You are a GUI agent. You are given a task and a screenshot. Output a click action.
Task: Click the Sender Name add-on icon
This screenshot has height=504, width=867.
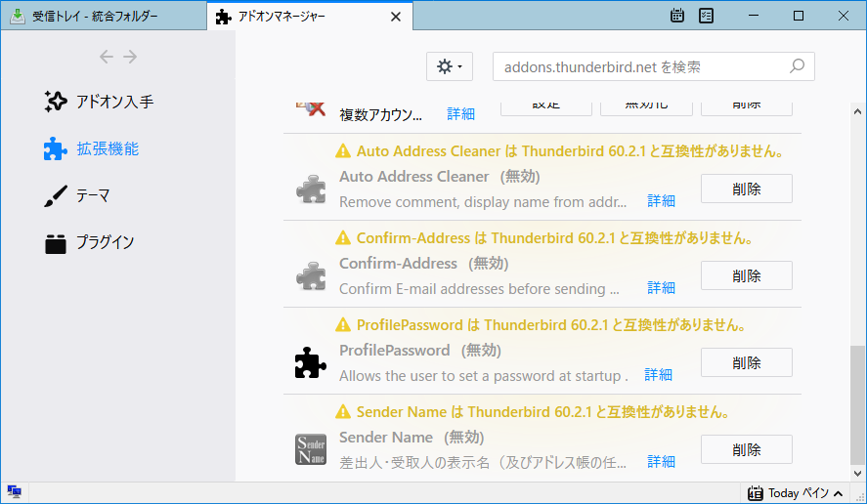pyautogui.click(x=311, y=449)
